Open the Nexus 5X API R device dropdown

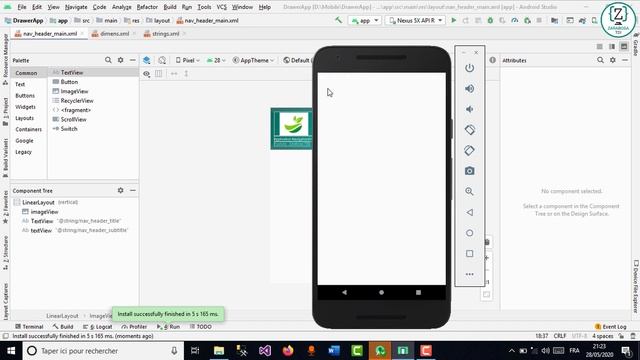[415, 20]
